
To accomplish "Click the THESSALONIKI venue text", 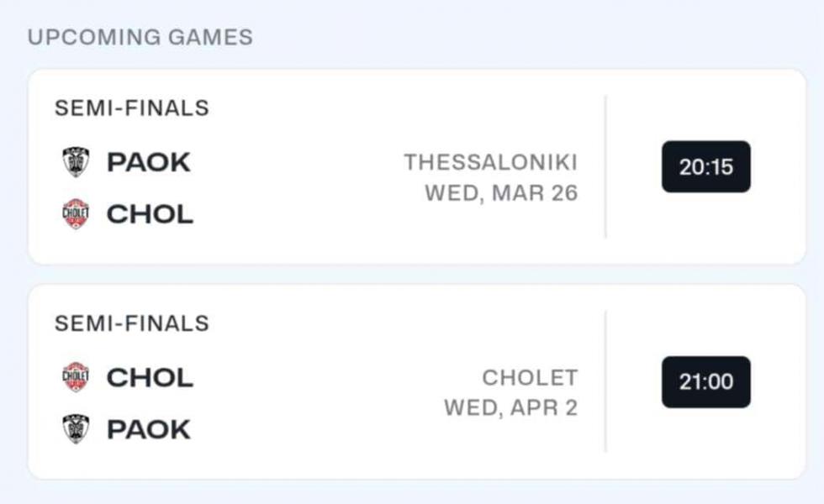I will click(491, 162).
